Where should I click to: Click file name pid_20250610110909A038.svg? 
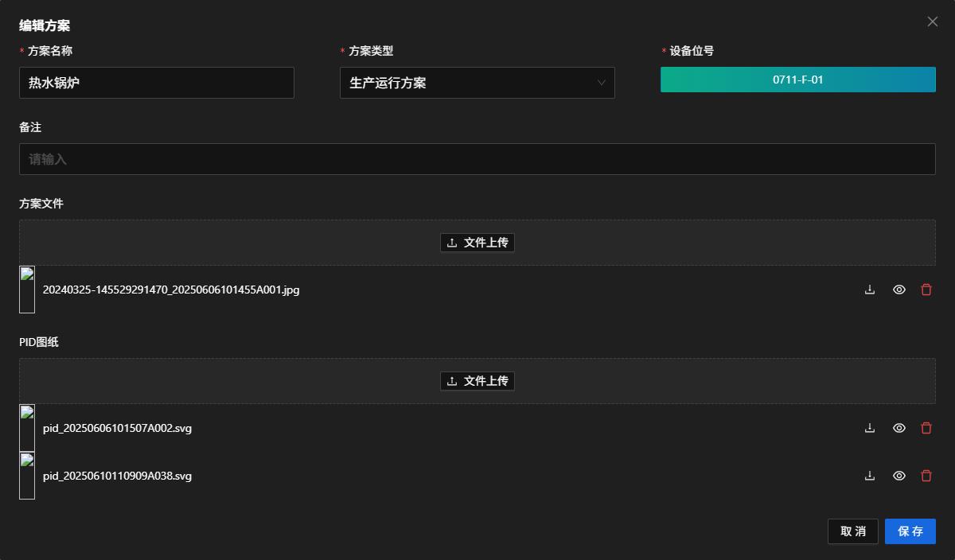(117, 476)
